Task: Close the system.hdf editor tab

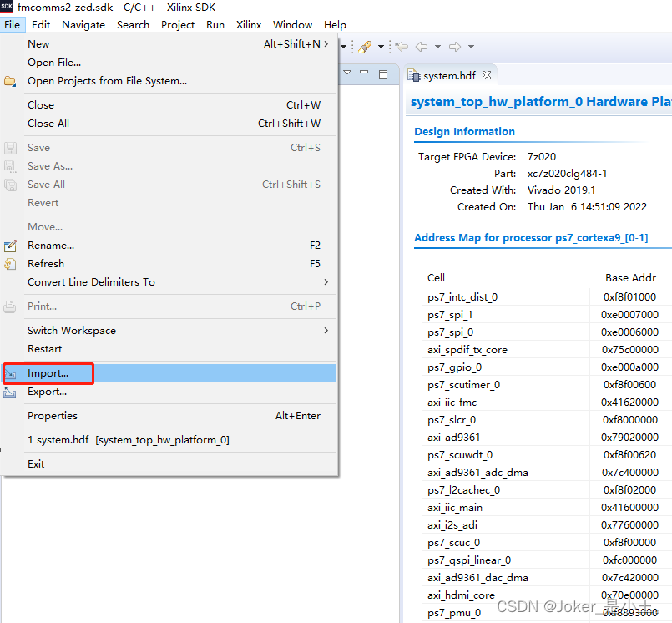Action: (487, 75)
